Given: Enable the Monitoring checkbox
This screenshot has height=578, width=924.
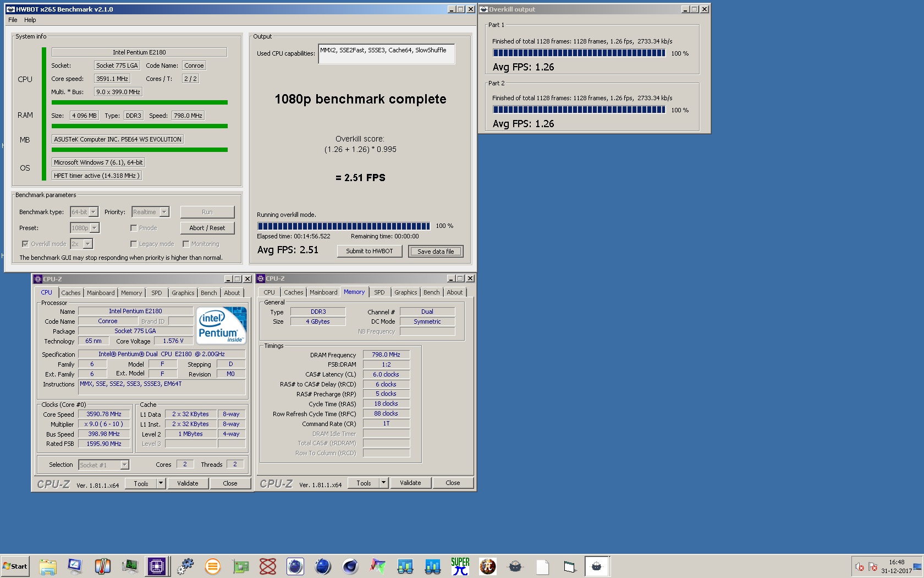Looking at the screenshot, I should 186,244.
